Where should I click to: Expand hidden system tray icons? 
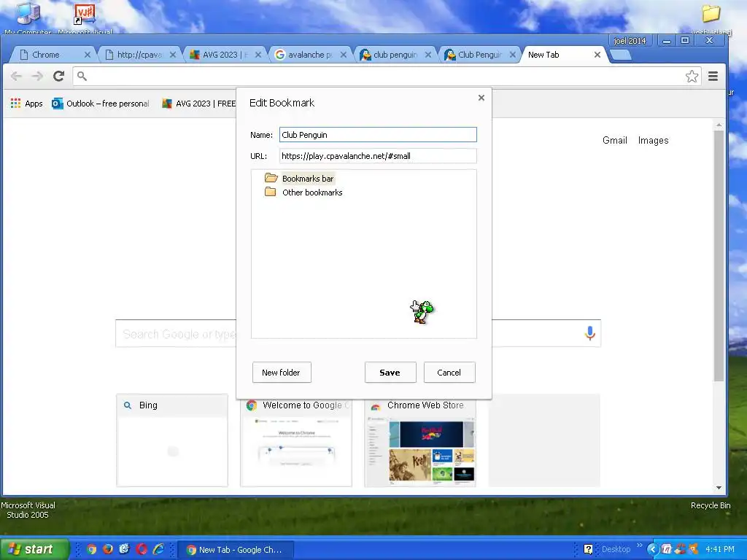click(652, 549)
